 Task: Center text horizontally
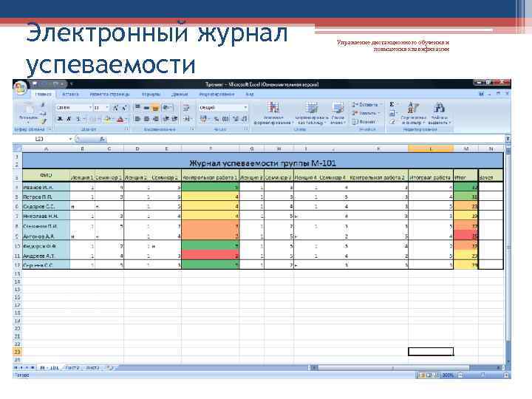click(x=146, y=119)
